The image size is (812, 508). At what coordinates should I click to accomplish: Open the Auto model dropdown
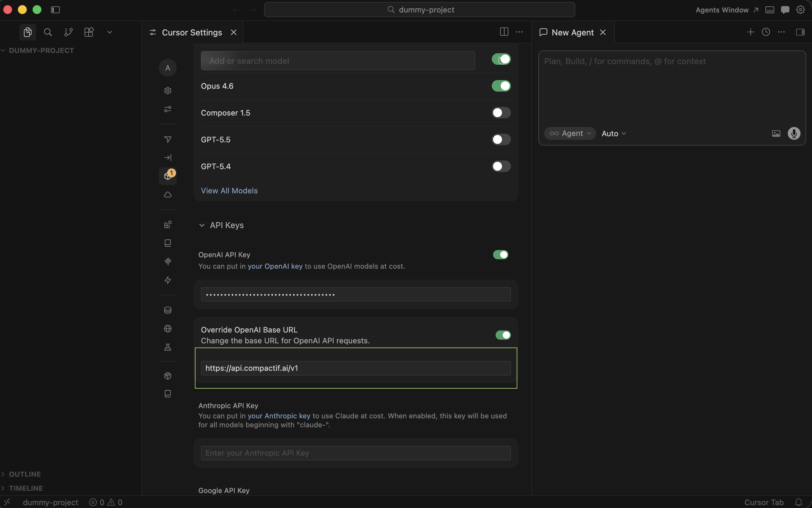(x=614, y=134)
